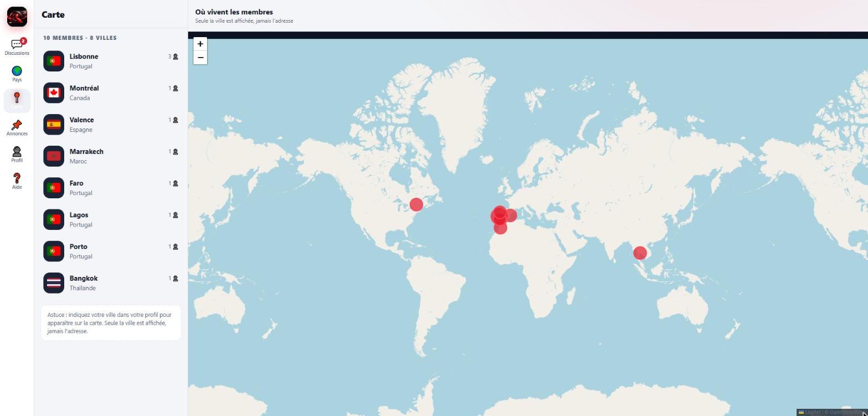868x416 pixels.
Task: Open the Discussions section
Action: click(x=17, y=47)
